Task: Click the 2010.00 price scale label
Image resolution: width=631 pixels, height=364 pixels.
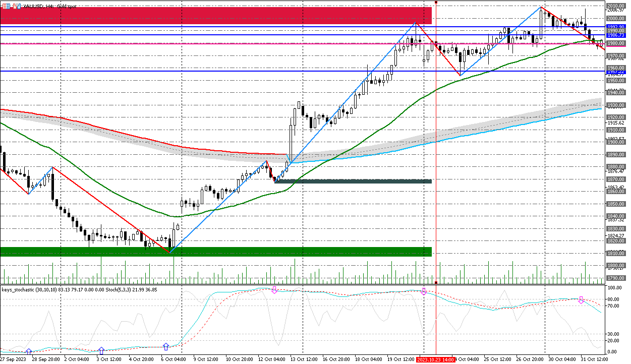Action: [x=616, y=6]
